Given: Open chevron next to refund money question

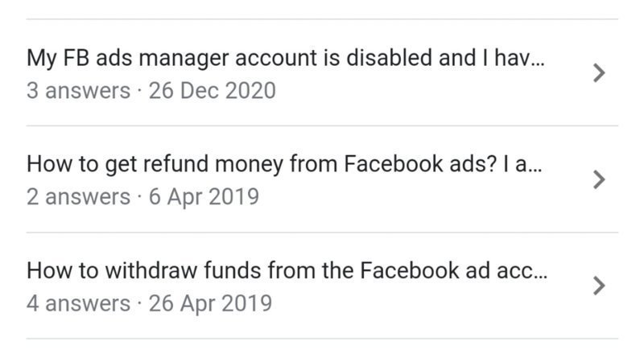Looking at the screenshot, I should coord(597,179).
